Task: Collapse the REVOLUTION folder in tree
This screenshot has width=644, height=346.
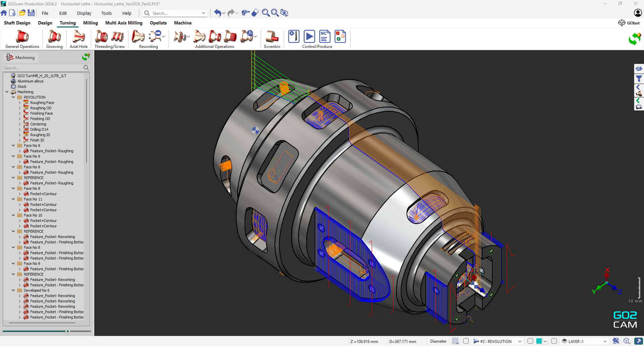Action: point(13,97)
